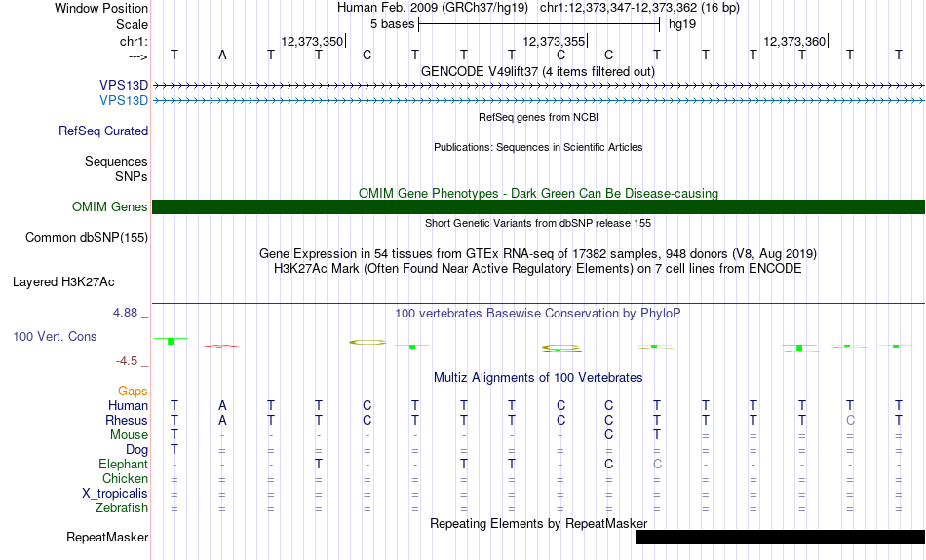Click '100 vertebrates Basewise Conservation by PhyloP' title
Screen dimensions: 926x560
(x=538, y=314)
